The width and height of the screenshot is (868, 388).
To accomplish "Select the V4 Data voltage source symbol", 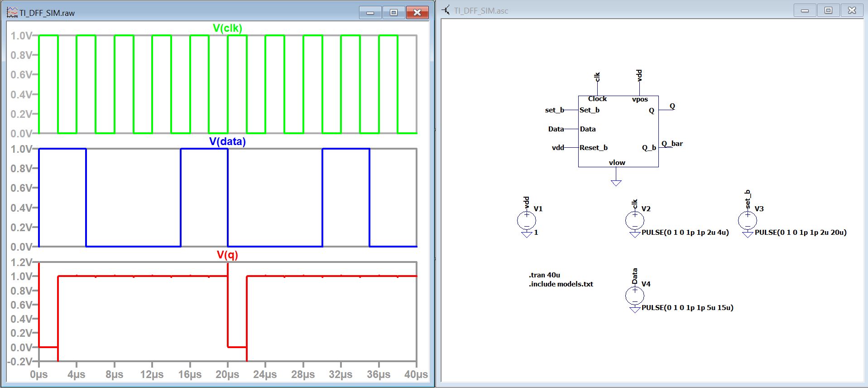I will pyautogui.click(x=634, y=296).
